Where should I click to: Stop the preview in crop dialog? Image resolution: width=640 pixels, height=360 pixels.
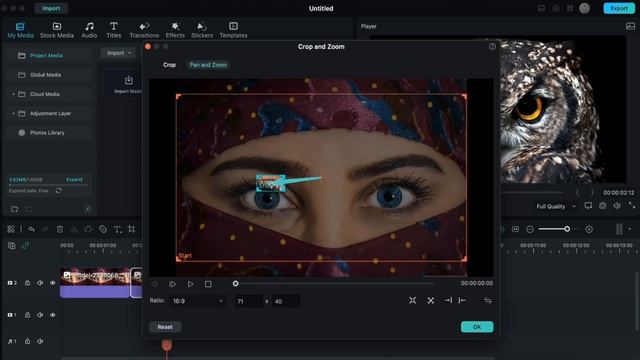click(208, 284)
